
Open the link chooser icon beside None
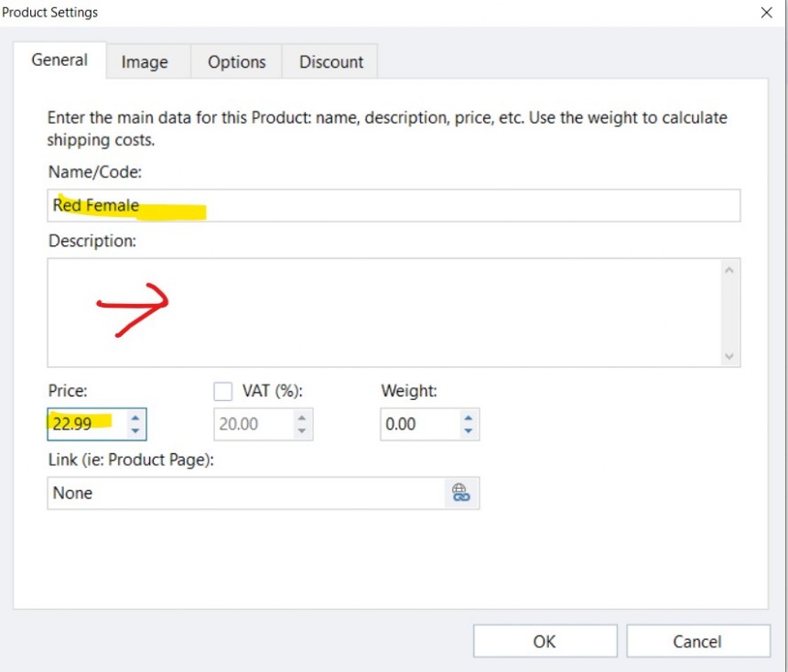[x=461, y=493]
